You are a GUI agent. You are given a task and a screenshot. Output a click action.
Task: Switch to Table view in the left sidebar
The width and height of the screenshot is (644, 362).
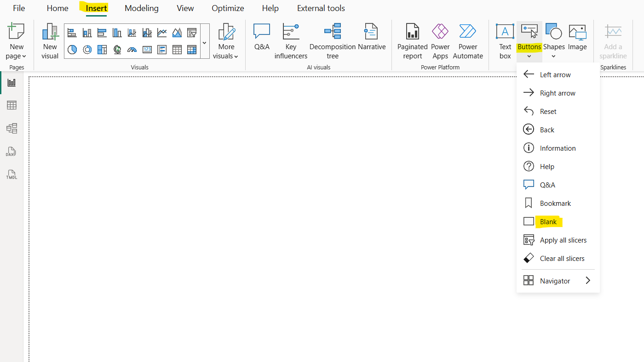click(11, 105)
